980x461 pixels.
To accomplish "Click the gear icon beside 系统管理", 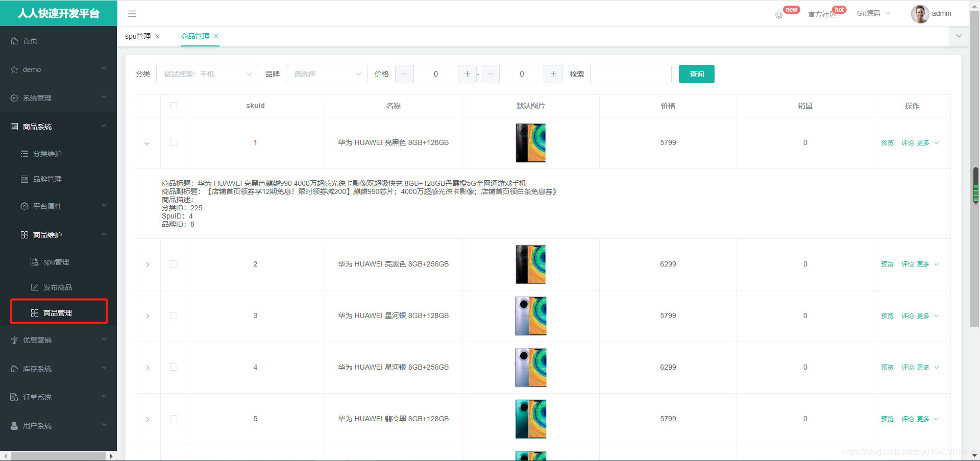I will tap(14, 98).
